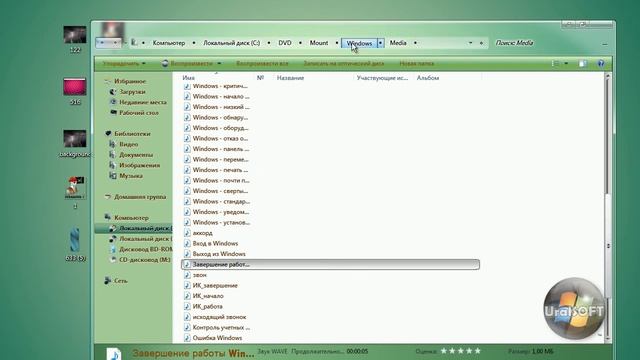Expand the breadcrumb arrow after Локальный диск (C:)

269,43
